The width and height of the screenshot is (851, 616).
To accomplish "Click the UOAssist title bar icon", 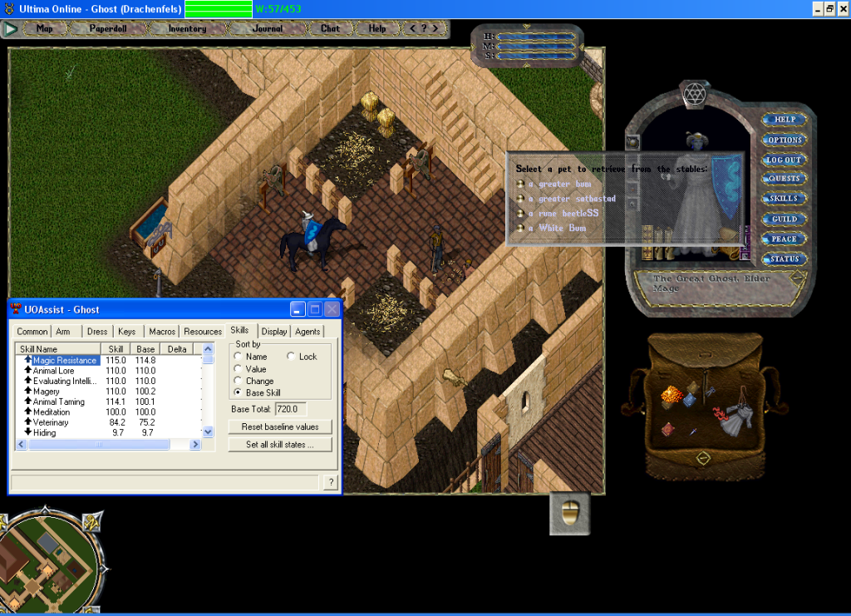I will point(15,309).
